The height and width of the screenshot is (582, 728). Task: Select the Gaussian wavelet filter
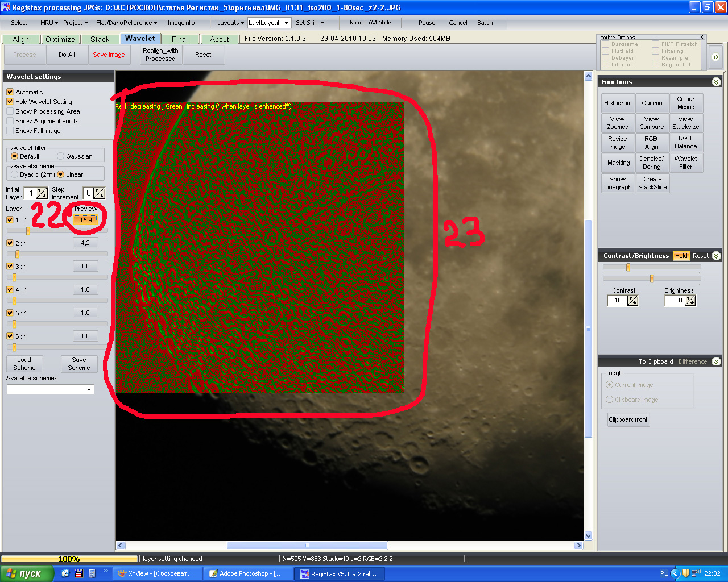pyautogui.click(x=61, y=156)
